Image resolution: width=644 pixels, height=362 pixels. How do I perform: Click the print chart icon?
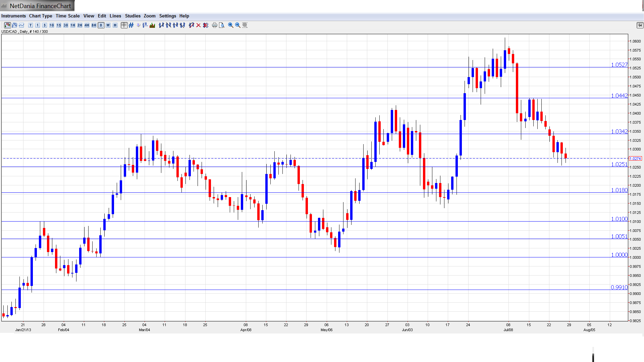click(214, 25)
